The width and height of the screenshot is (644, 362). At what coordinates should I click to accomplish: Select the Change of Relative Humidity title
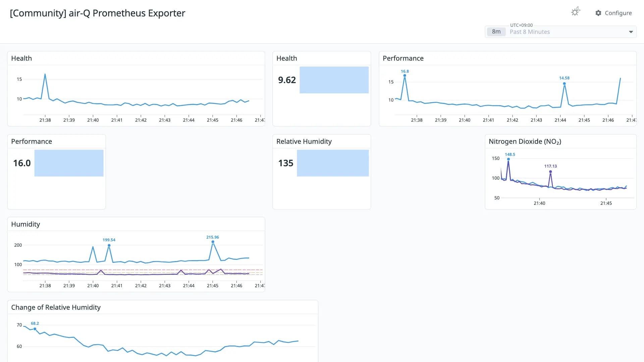(56, 307)
